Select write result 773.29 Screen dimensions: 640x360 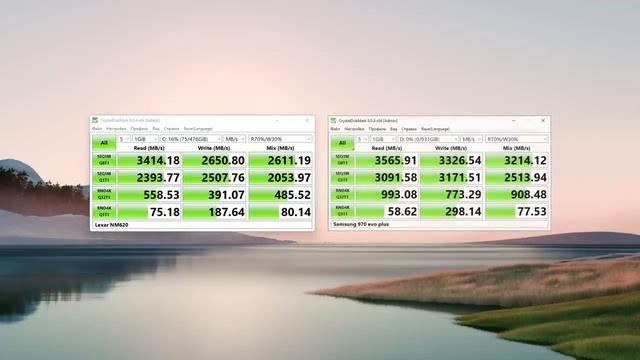[451, 194]
